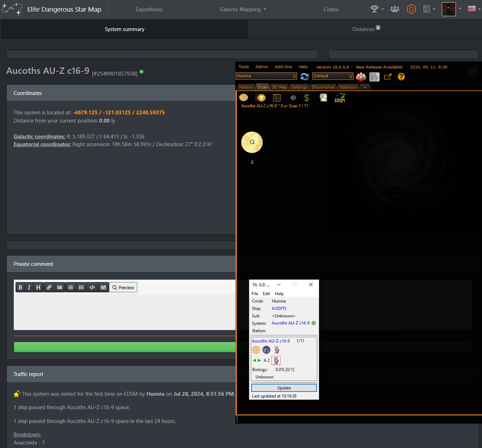Viewport: 482px width, 448px height.
Task: Click the red blocks add-panel icon
Action: pos(361,76)
